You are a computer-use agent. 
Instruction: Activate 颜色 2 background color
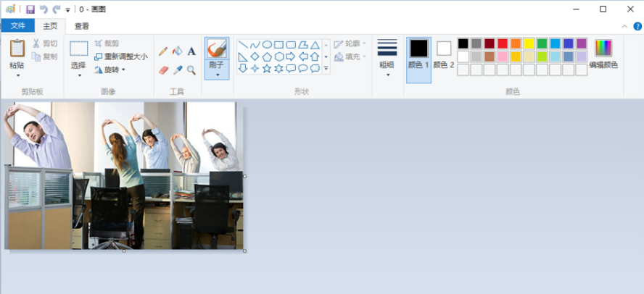(x=444, y=54)
